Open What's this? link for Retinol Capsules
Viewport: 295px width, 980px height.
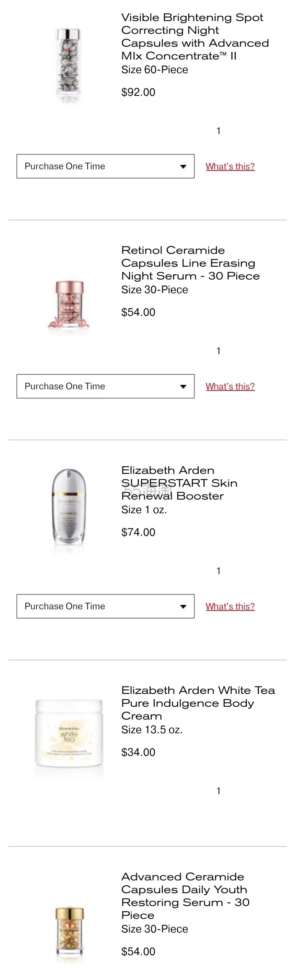coord(230,386)
